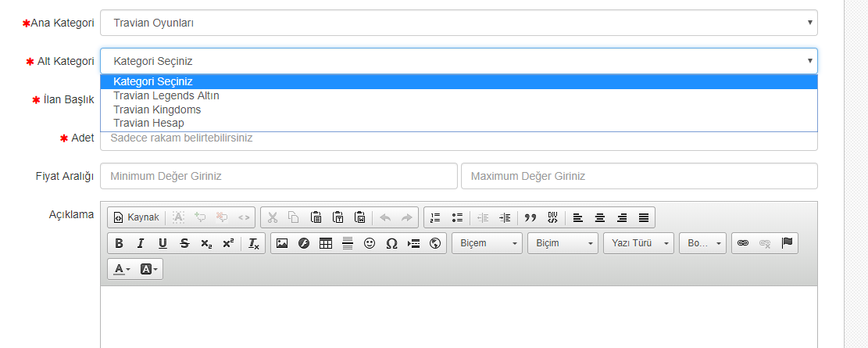This screenshot has height=348, width=868.
Task: Click the decrease indent icon
Action: [483, 217]
